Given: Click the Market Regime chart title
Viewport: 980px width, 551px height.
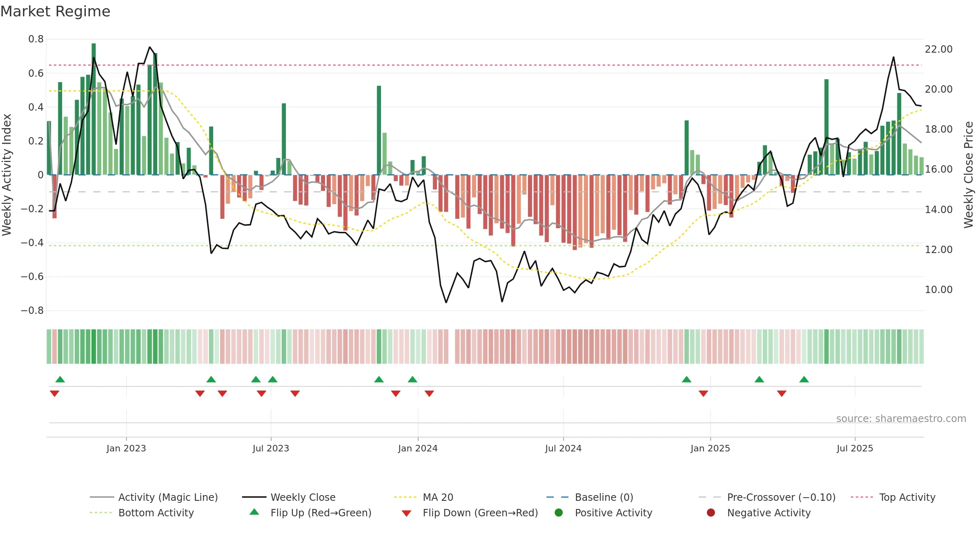Looking at the screenshot, I should click(x=55, y=11).
